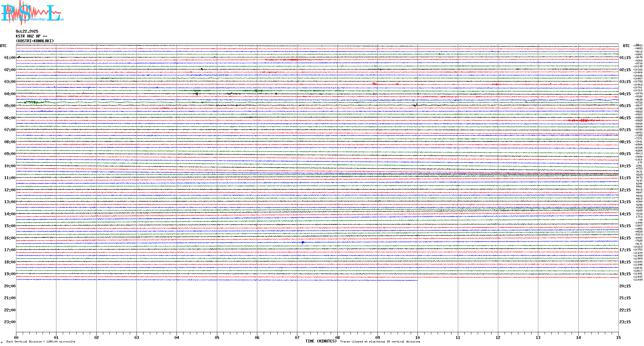Click the vertical division microvolts footnote
Screen dimensions: 644x346
(x=41, y=342)
